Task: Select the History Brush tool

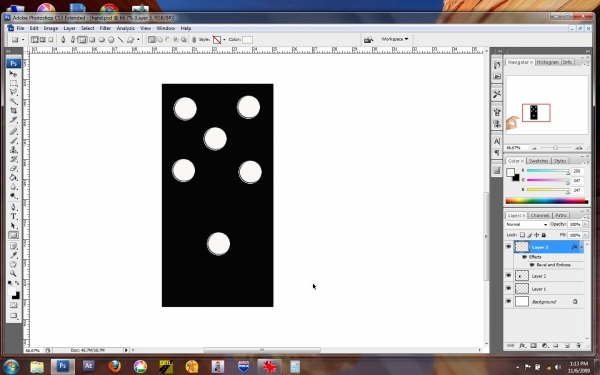Action: 13,159
